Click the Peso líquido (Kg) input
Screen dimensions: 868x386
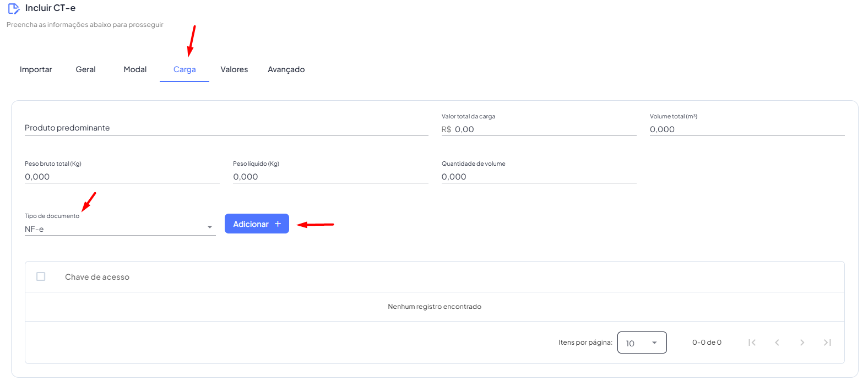click(330, 177)
